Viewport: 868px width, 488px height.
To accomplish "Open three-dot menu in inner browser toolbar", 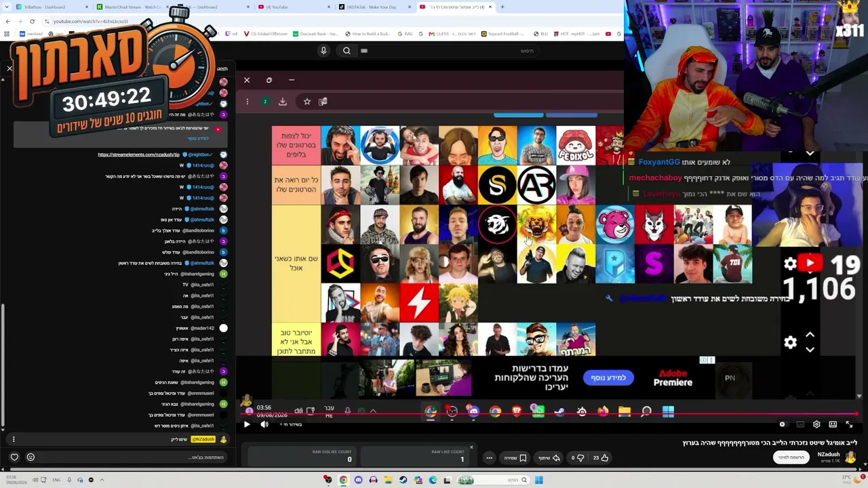I will (248, 102).
